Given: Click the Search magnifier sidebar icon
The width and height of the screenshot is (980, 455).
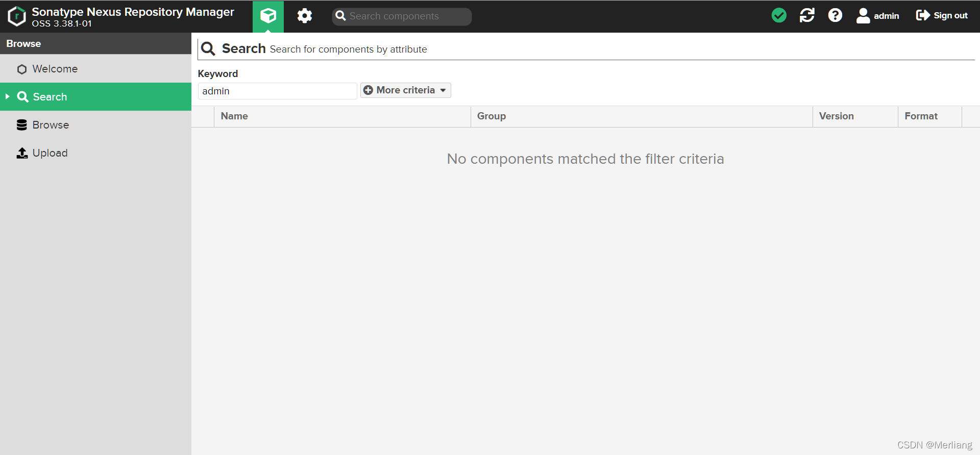Looking at the screenshot, I should coord(22,97).
